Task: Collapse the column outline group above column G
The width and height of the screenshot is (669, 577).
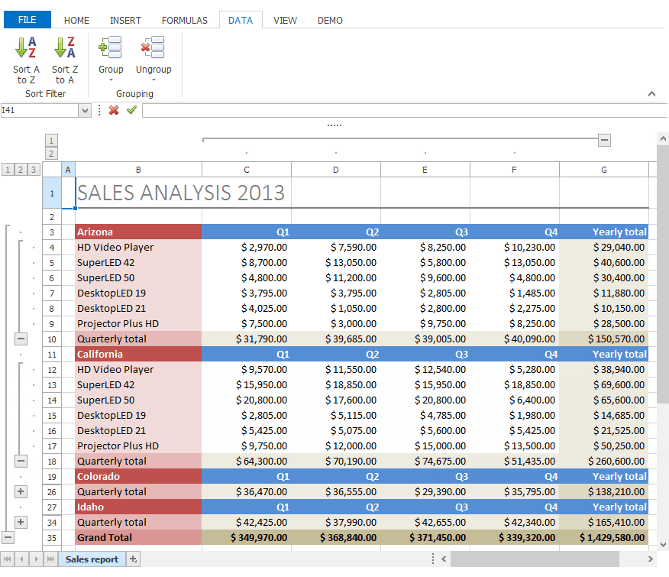Action: (x=604, y=140)
